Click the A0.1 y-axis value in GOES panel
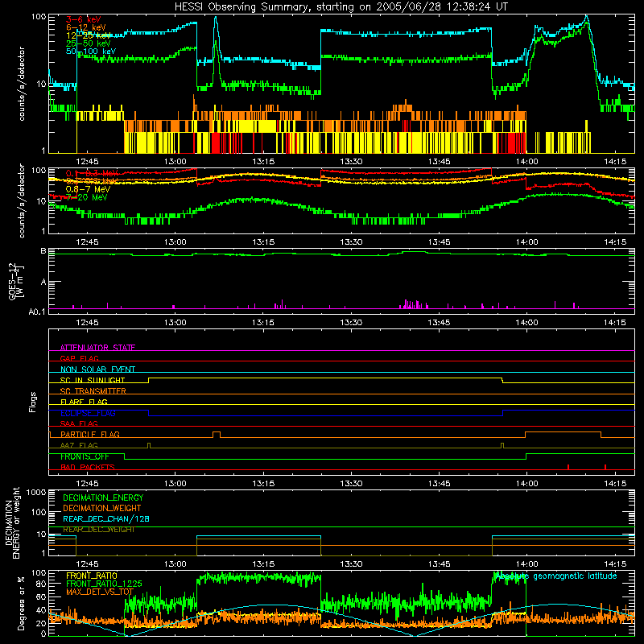 tap(37, 312)
